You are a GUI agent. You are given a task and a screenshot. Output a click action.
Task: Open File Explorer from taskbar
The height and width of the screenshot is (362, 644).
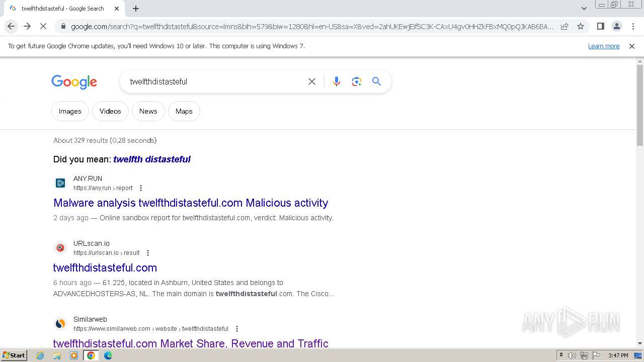57,355
